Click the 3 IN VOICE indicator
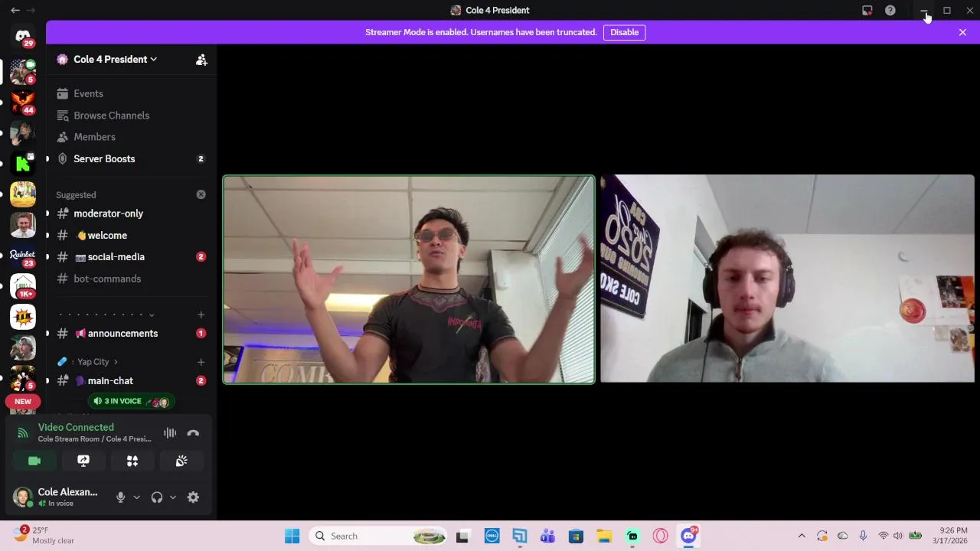This screenshot has height=551, width=980. point(131,401)
